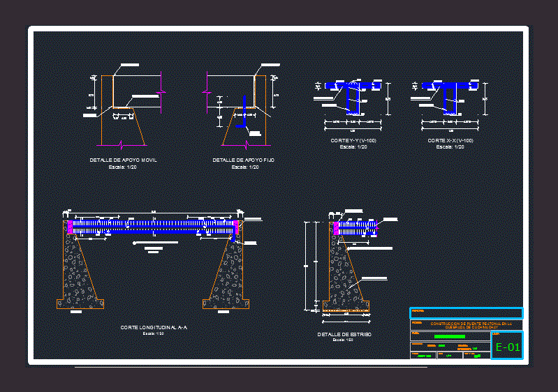Click the 'CORTE X-X (V-100)' label

tap(450, 141)
